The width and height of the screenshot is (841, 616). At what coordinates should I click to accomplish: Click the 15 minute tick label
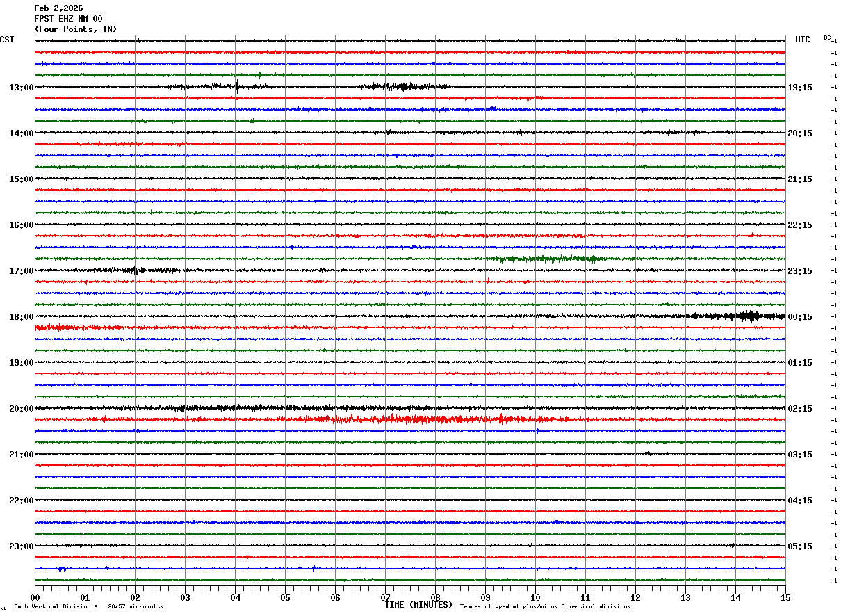point(785,597)
